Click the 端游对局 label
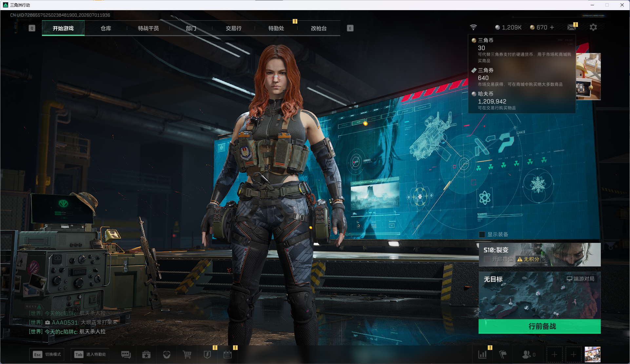This screenshot has height=364, width=630. [581, 279]
